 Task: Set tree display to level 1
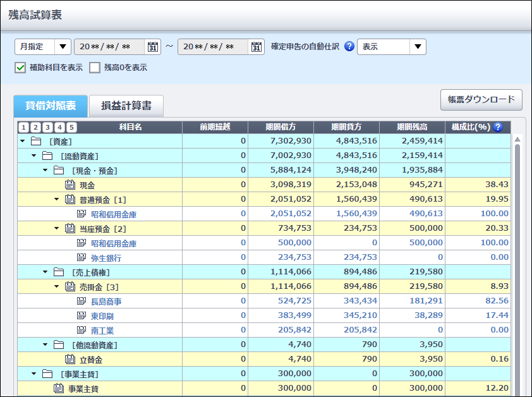pos(24,127)
